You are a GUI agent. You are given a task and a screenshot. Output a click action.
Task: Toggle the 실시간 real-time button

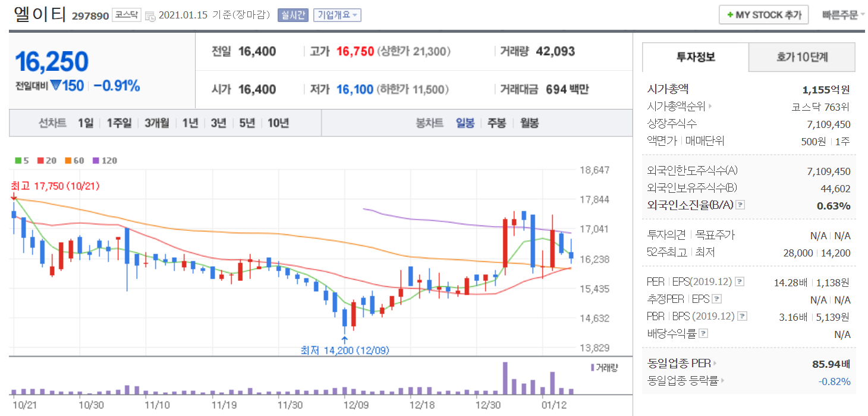point(293,15)
